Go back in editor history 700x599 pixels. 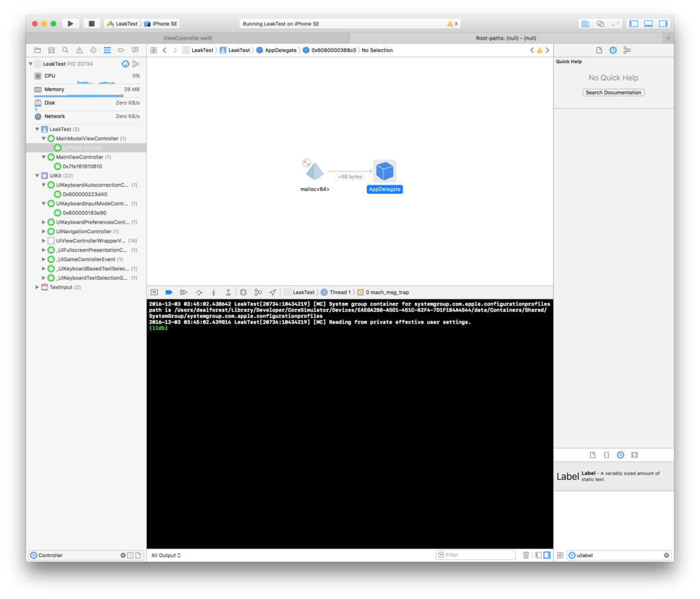pyautogui.click(x=165, y=51)
